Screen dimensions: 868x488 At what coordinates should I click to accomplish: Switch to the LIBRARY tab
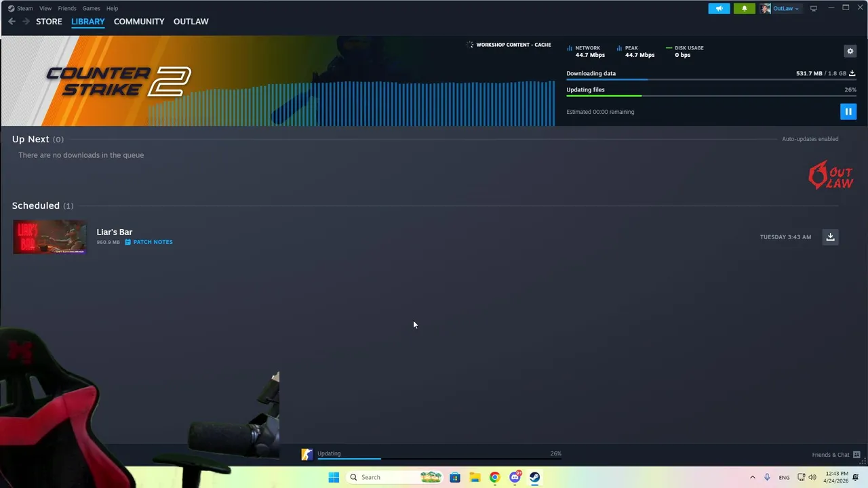click(x=88, y=22)
